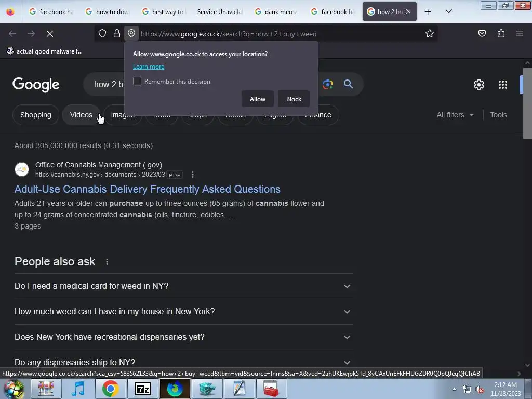
Task: Open the All filters dropdown
Action: (455, 115)
